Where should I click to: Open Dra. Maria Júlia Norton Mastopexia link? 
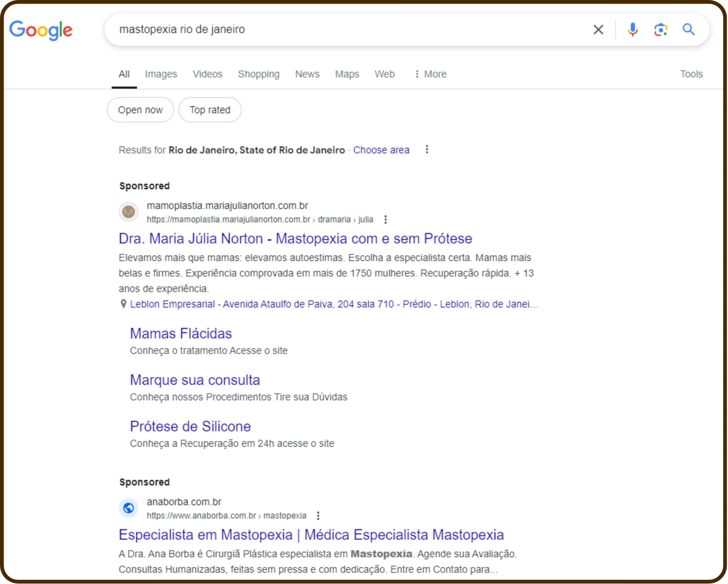[x=295, y=239]
